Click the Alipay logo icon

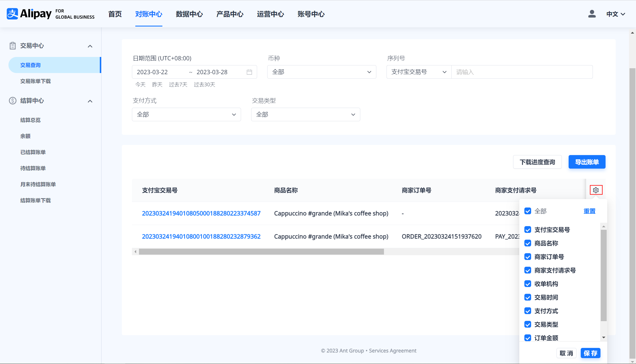coord(13,14)
